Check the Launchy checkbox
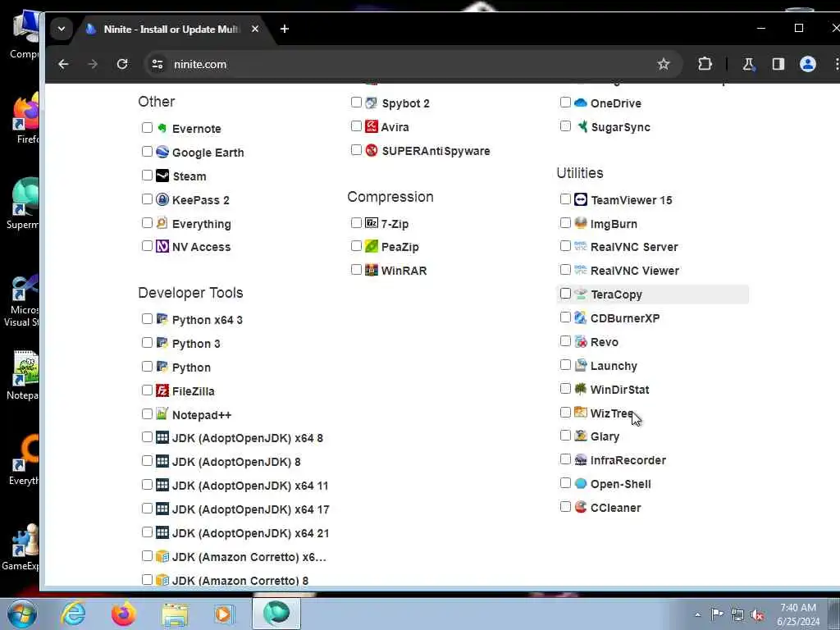 [565, 365]
